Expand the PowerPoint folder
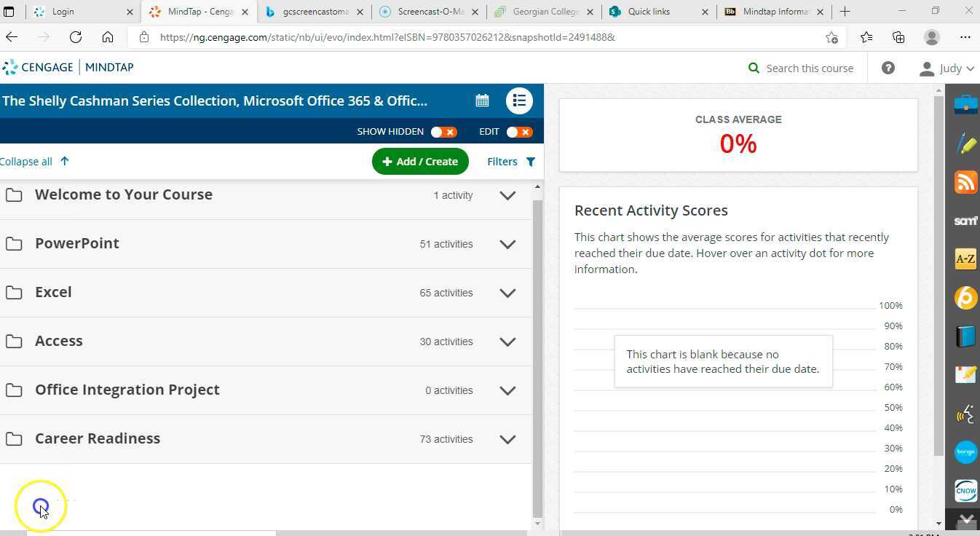Image resolution: width=980 pixels, height=536 pixels. [x=507, y=244]
